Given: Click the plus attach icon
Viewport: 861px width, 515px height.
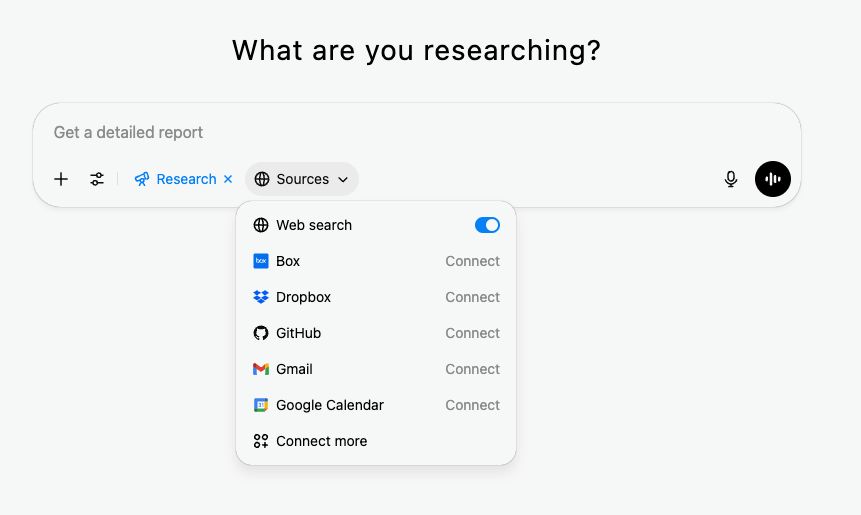Looking at the screenshot, I should click(x=61, y=179).
